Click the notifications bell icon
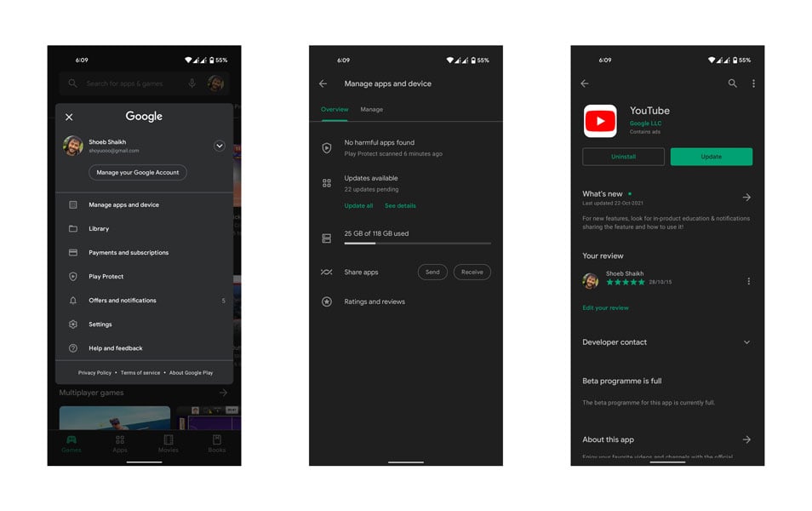812x511 pixels. point(73,300)
